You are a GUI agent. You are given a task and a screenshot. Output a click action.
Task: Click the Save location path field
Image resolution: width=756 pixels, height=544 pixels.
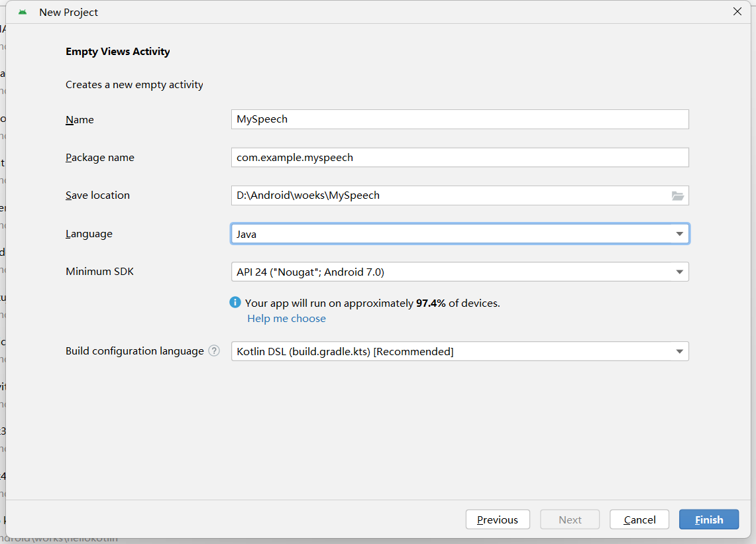(451, 195)
